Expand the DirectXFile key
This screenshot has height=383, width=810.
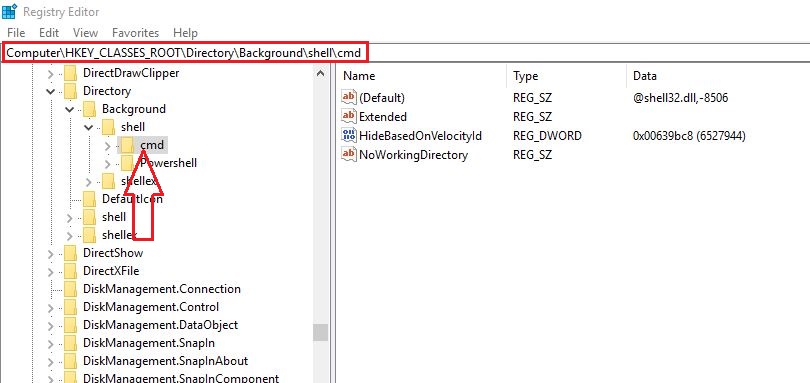tap(50, 272)
